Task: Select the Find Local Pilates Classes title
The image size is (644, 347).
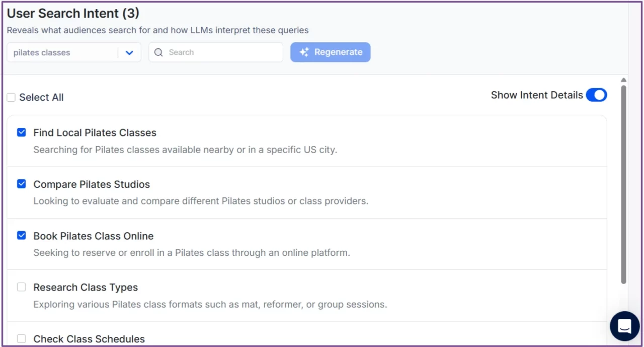Action: pyautogui.click(x=95, y=133)
